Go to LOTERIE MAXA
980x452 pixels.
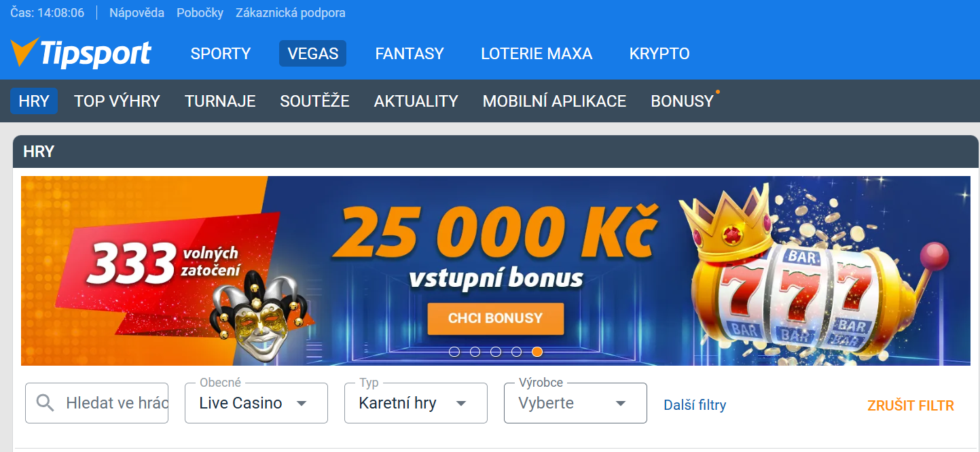(537, 54)
